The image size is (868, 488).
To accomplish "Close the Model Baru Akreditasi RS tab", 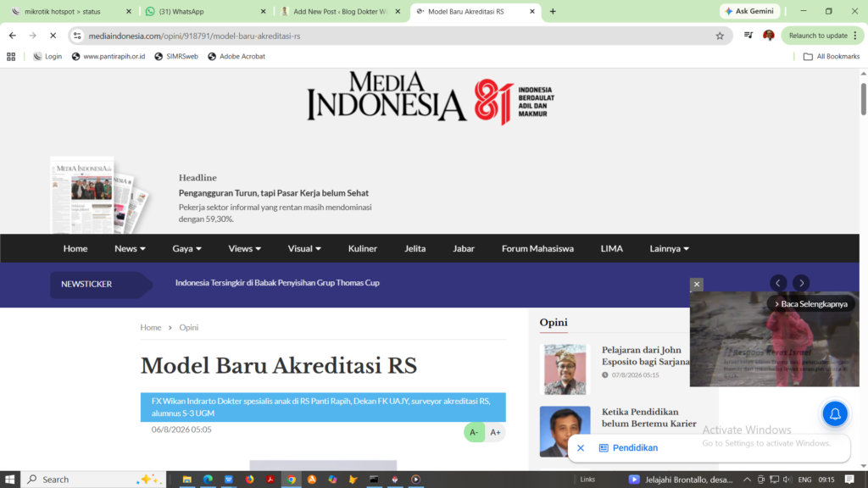I will point(532,11).
